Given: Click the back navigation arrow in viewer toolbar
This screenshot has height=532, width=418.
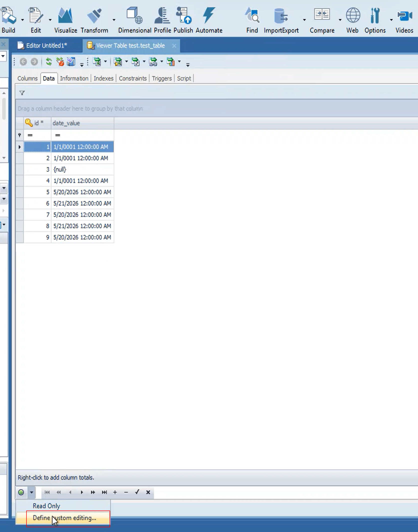Looking at the screenshot, I should pyautogui.click(x=23, y=62).
